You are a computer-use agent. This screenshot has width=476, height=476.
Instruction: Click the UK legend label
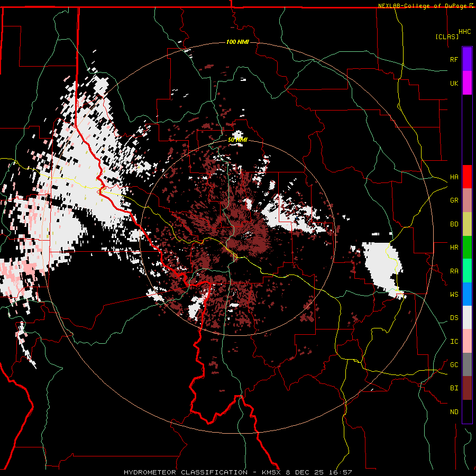[x=454, y=83]
